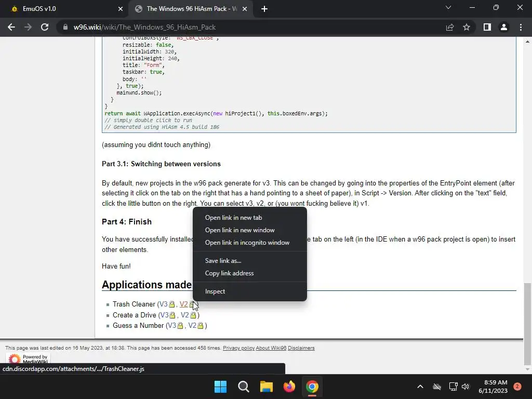
Task: Open Windows Start menu
Action: (x=220, y=387)
